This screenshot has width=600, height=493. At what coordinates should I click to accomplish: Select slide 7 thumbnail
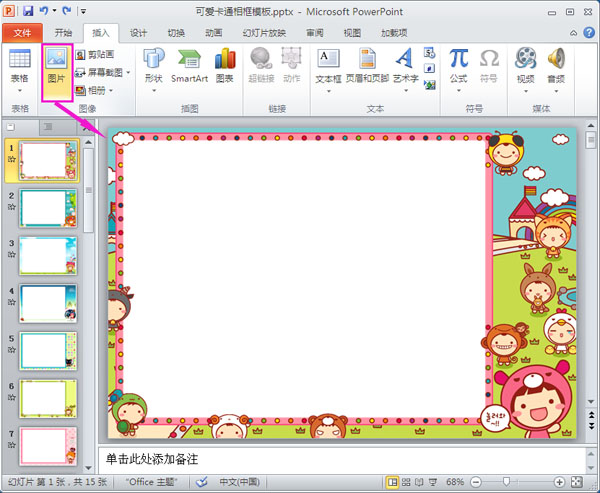(48, 446)
